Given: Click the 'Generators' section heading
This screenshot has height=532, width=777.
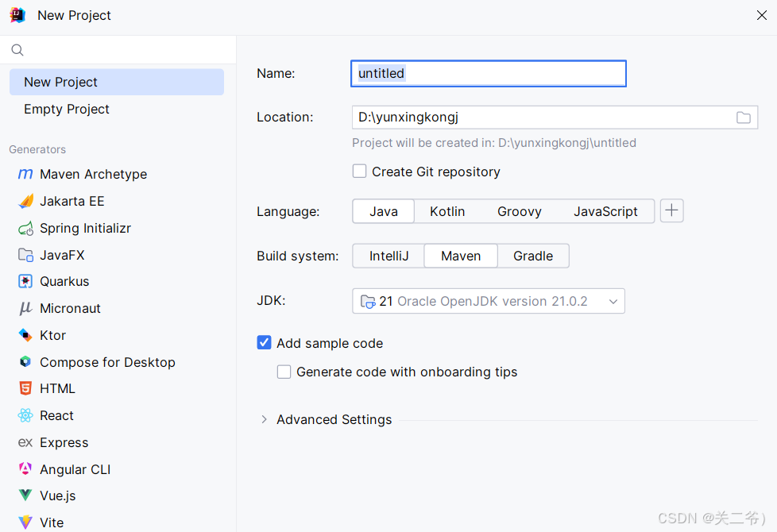Looking at the screenshot, I should (x=37, y=149).
